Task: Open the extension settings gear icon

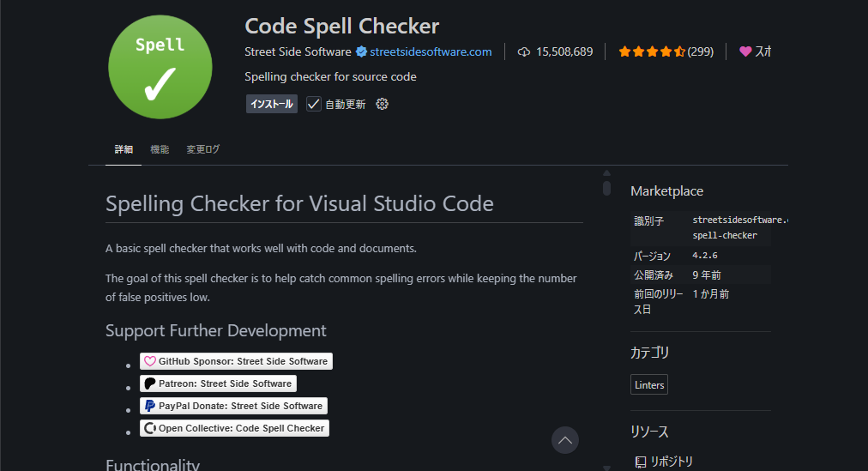Action: click(382, 104)
